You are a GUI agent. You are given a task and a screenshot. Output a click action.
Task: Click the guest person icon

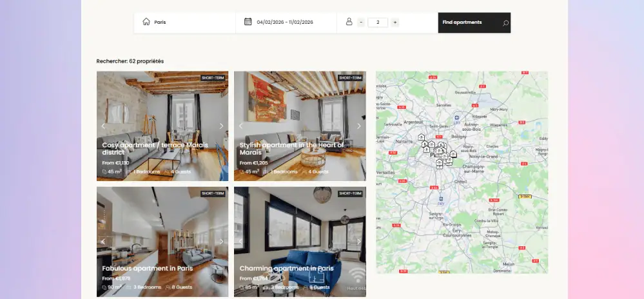[x=349, y=22]
